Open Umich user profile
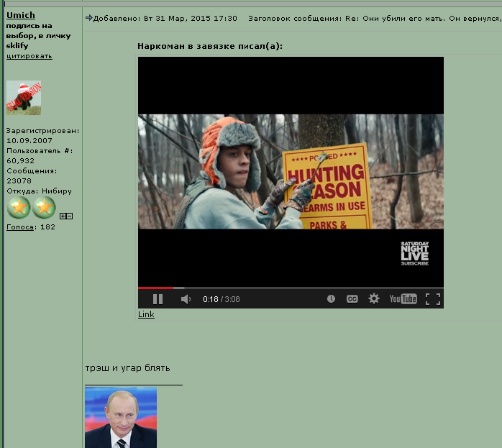Screen dimensions: 502x448 (x=21, y=15)
